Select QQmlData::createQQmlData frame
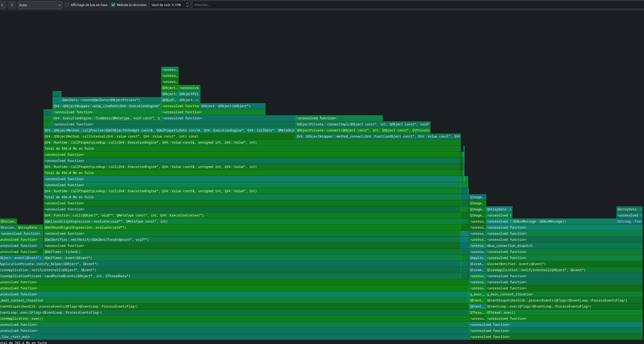 (111, 100)
